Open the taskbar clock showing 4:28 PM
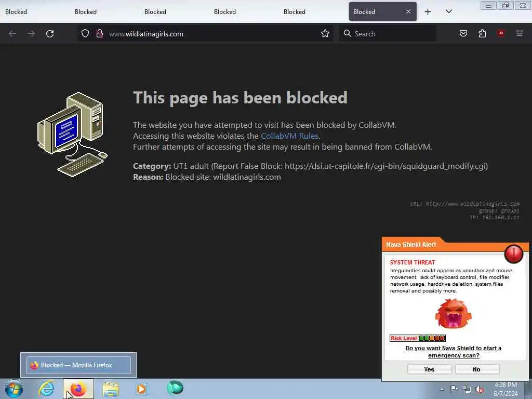The width and height of the screenshot is (532, 399). pos(506,389)
